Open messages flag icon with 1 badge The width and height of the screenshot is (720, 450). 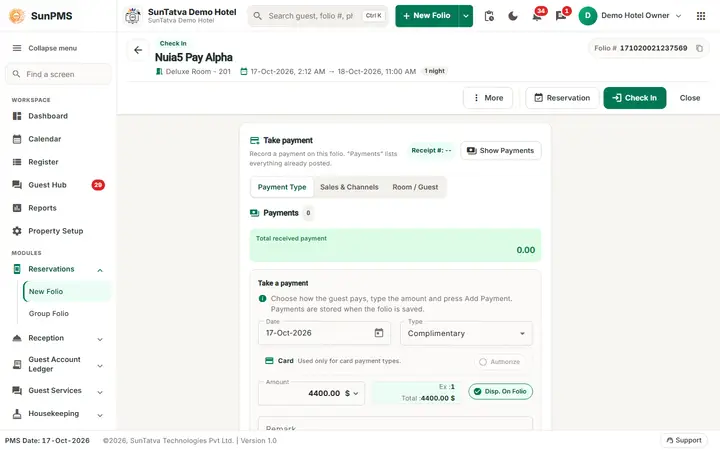pyautogui.click(x=562, y=15)
